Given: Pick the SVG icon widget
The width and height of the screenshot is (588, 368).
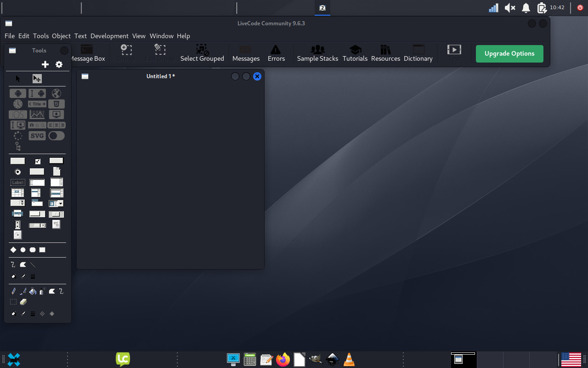Looking at the screenshot, I should point(37,136).
